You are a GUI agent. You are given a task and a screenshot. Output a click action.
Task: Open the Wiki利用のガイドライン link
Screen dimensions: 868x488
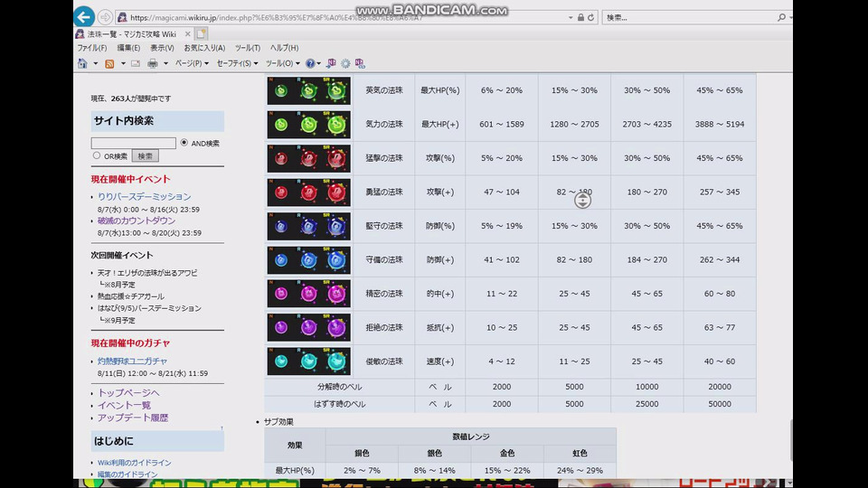(135, 463)
